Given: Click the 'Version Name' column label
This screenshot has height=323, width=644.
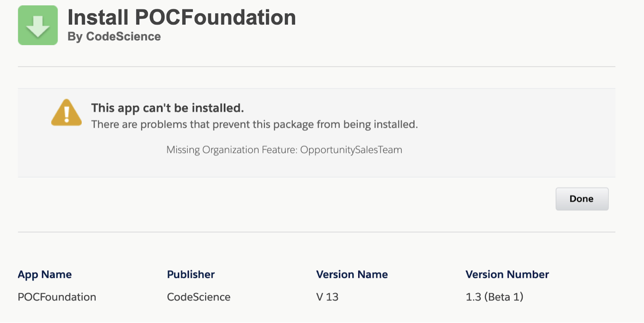Looking at the screenshot, I should coord(352,275).
